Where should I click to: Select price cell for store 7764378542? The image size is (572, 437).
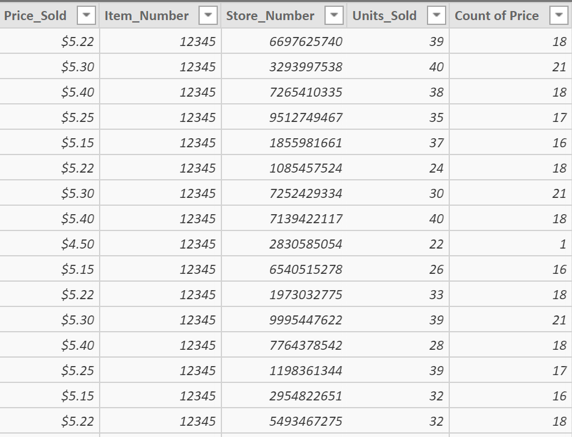(x=49, y=345)
